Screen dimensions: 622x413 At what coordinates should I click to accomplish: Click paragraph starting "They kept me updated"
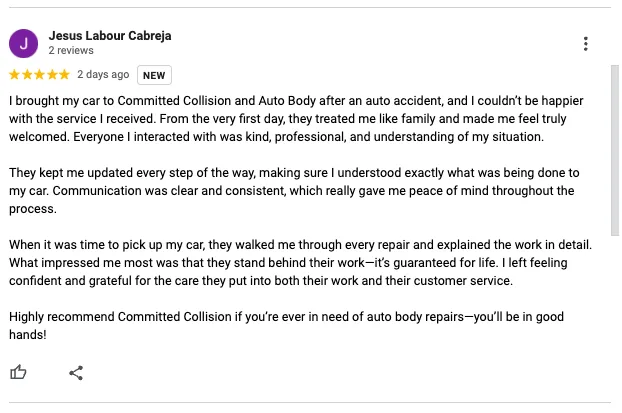pos(294,191)
